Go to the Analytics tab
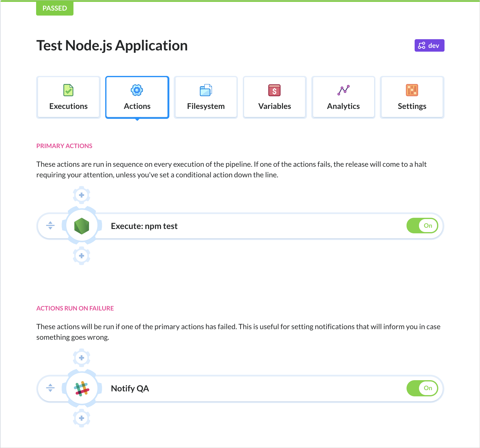 pyautogui.click(x=343, y=97)
